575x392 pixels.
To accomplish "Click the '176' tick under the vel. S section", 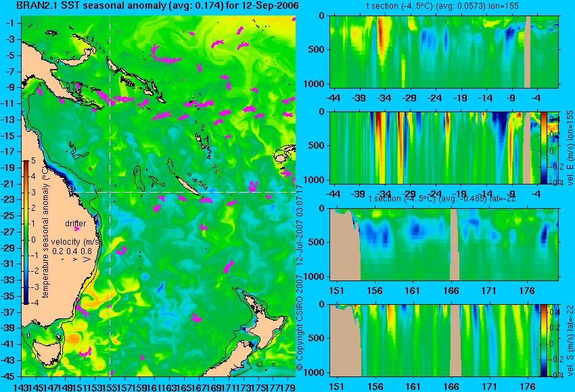I will [x=528, y=387].
